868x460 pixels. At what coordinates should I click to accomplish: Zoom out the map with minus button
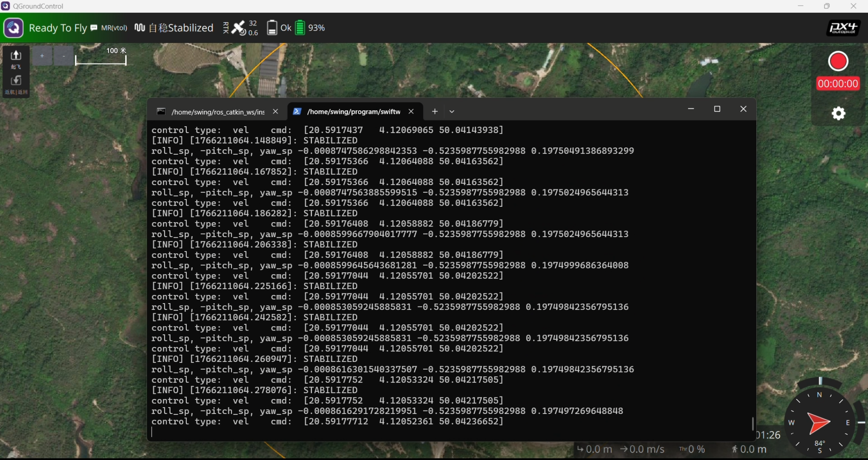point(64,56)
